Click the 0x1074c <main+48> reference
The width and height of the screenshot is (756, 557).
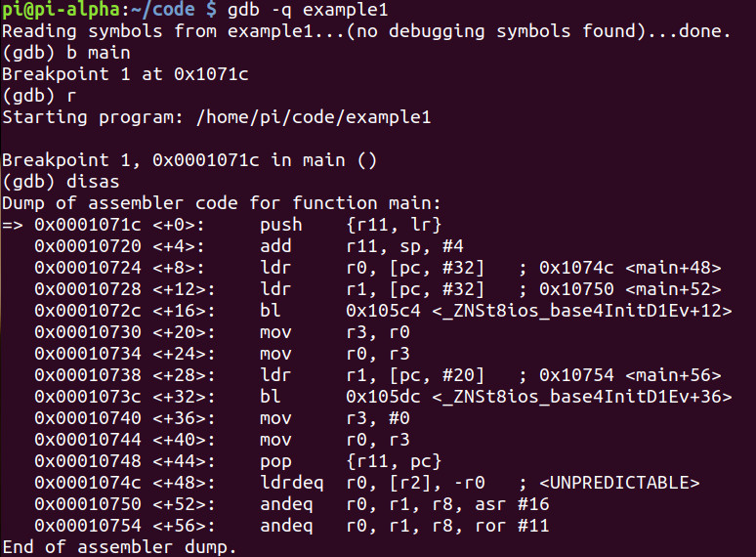[x=630, y=268]
